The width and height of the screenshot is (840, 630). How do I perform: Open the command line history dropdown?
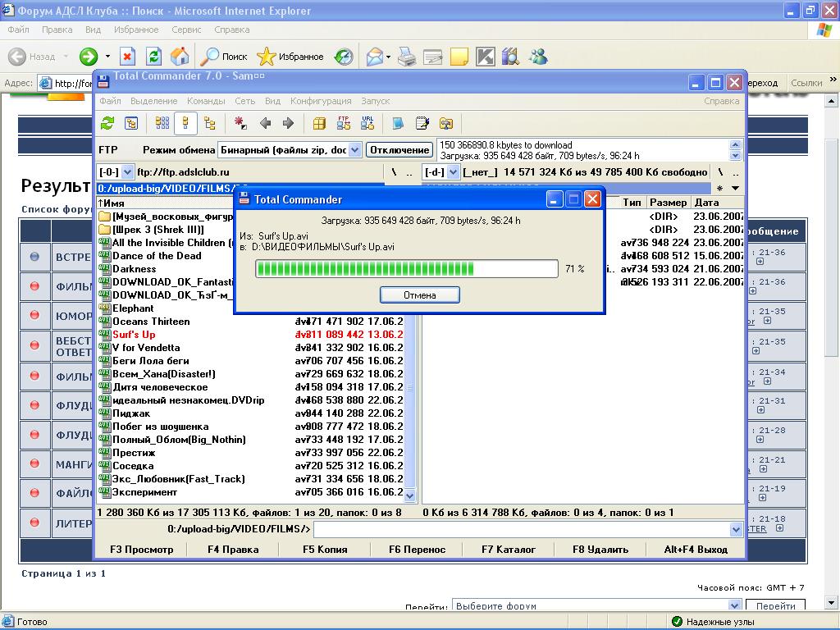tap(736, 529)
